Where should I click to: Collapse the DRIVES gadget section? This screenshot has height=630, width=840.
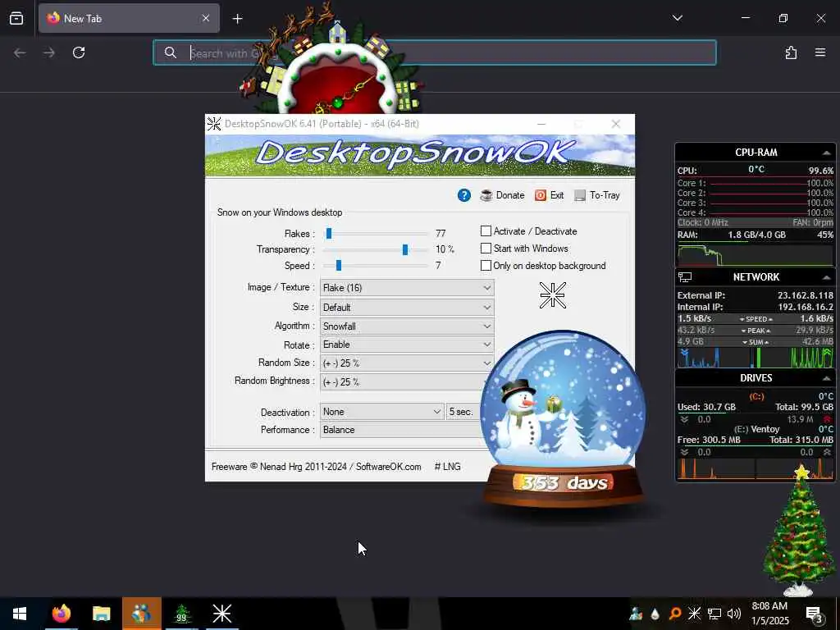tap(826, 378)
